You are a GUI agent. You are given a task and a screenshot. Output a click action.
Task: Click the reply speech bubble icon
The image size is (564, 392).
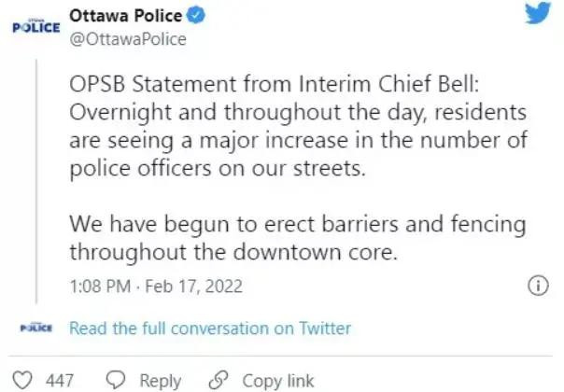point(116,380)
